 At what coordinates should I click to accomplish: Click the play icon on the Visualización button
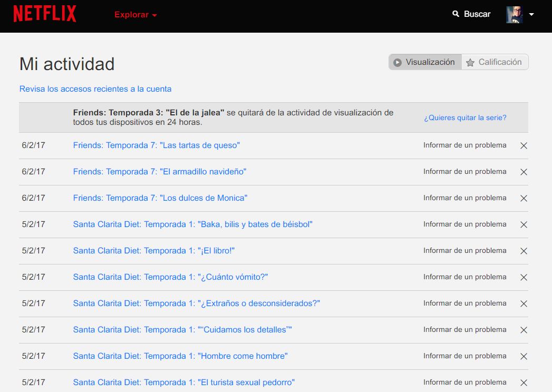coord(398,62)
